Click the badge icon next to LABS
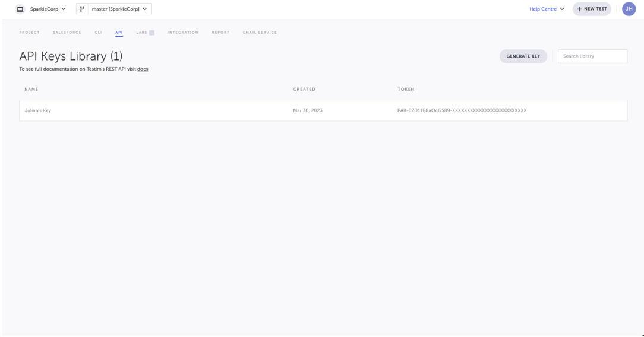This screenshot has width=644, height=337. tap(151, 33)
